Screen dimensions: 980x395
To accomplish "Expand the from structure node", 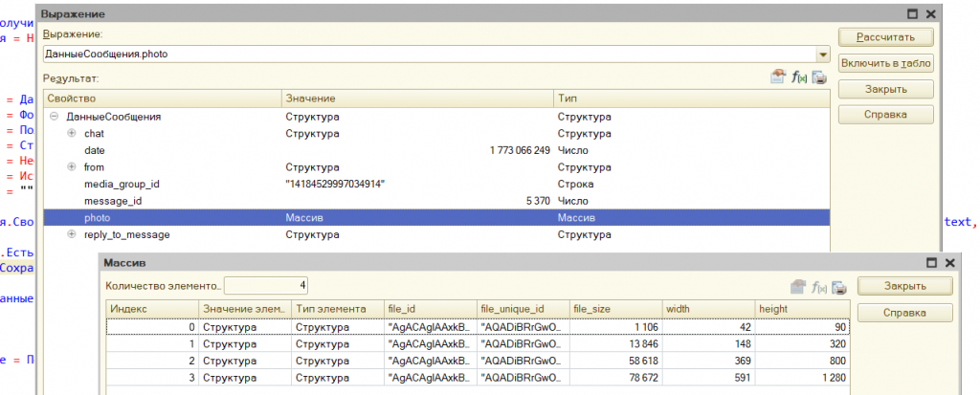I will [72, 167].
